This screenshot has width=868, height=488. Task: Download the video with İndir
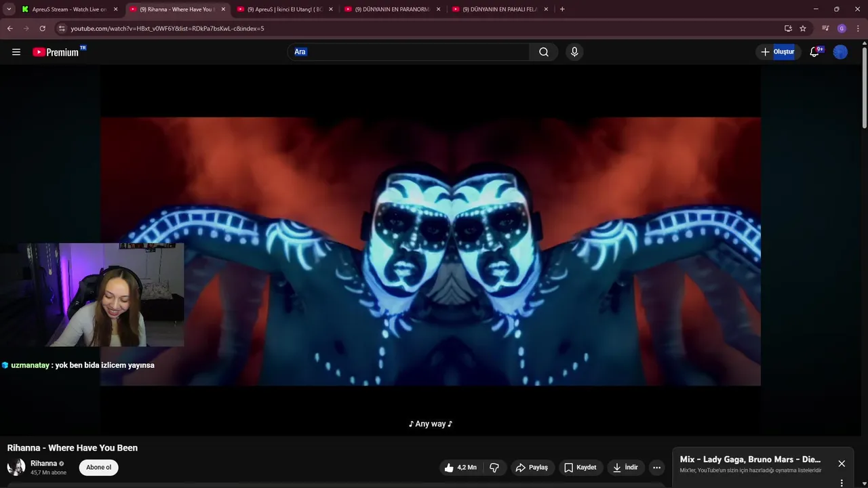[625, 468]
